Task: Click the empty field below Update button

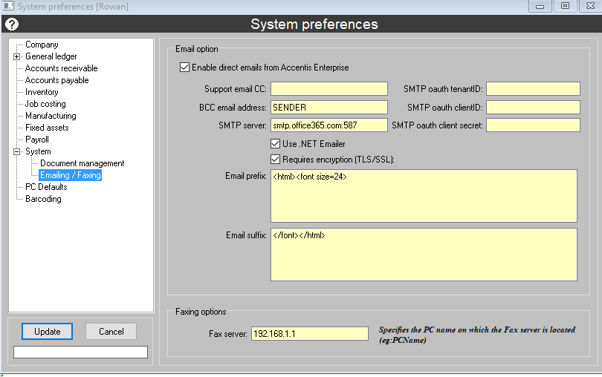Action: [80, 352]
